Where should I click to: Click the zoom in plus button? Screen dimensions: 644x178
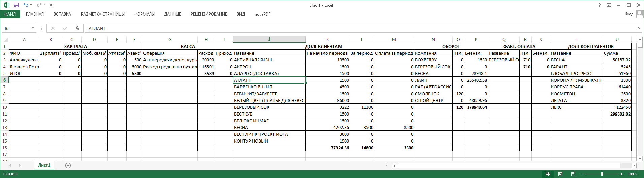pyautogui.click(x=621, y=174)
